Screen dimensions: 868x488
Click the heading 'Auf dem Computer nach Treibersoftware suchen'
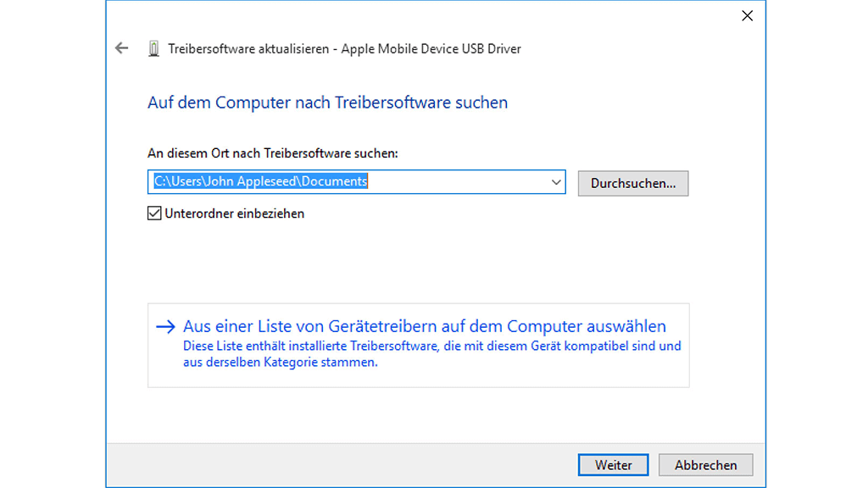pyautogui.click(x=327, y=103)
